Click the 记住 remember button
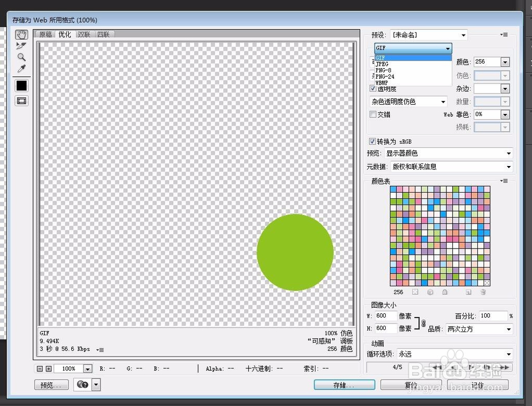 click(478, 385)
